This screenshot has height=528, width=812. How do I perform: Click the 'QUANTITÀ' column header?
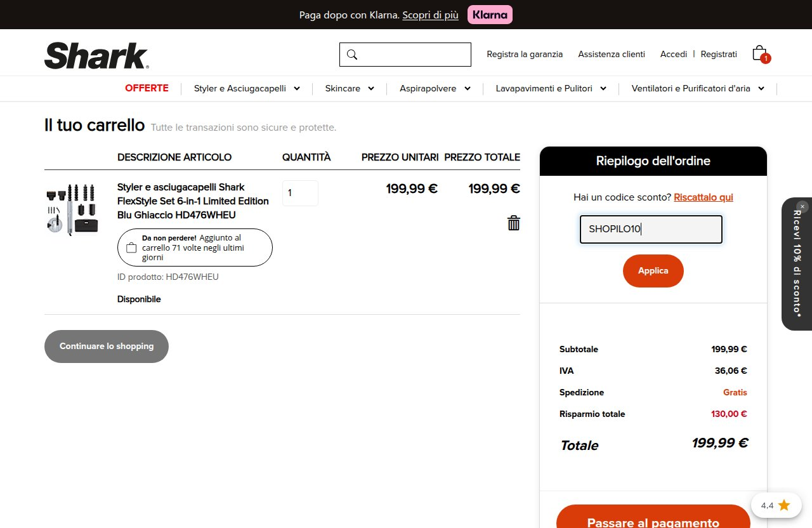[306, 157]
